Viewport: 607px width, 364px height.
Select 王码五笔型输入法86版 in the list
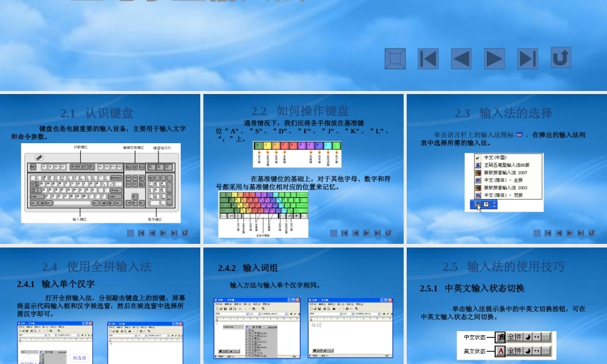508,165
